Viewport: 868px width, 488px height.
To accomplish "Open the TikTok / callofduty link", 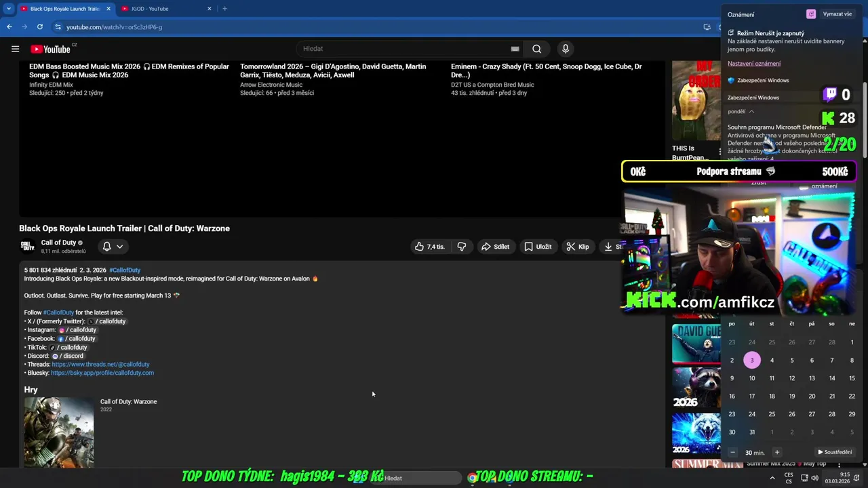I will point(68,348).
